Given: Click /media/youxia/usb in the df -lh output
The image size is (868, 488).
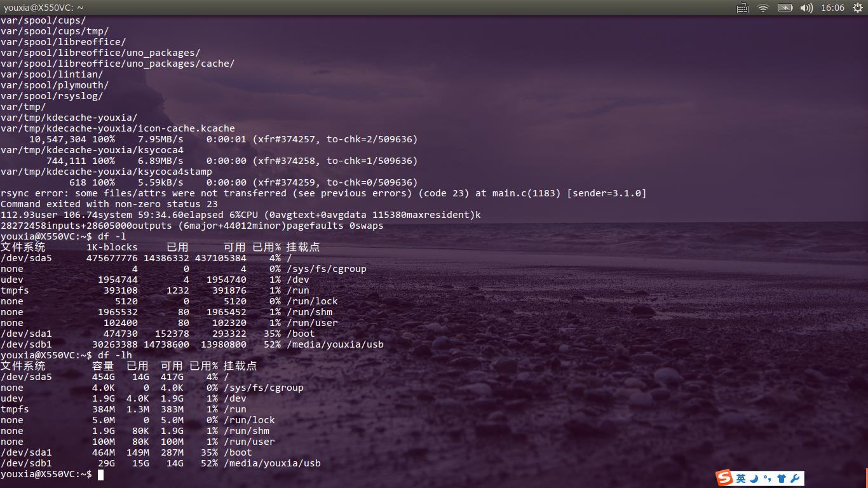Looking at the screenshot, I should click(272, 463).
